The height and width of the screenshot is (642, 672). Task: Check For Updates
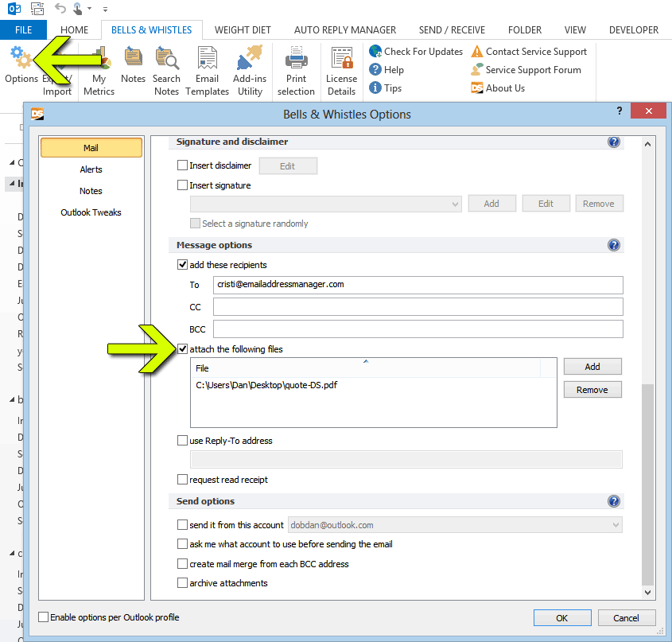click(415, 51)
